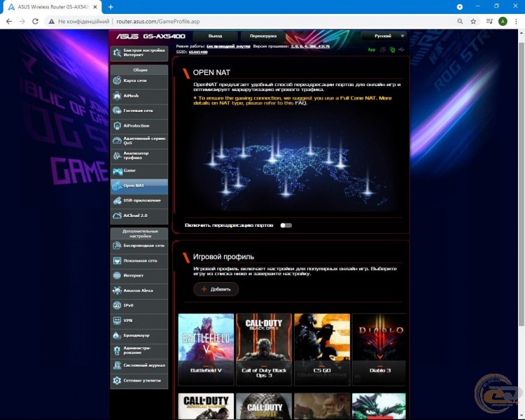This screenshot has height=420, width=525.
Task: Click the not-secure warning icon in address bar
Action: coord(51,22)
